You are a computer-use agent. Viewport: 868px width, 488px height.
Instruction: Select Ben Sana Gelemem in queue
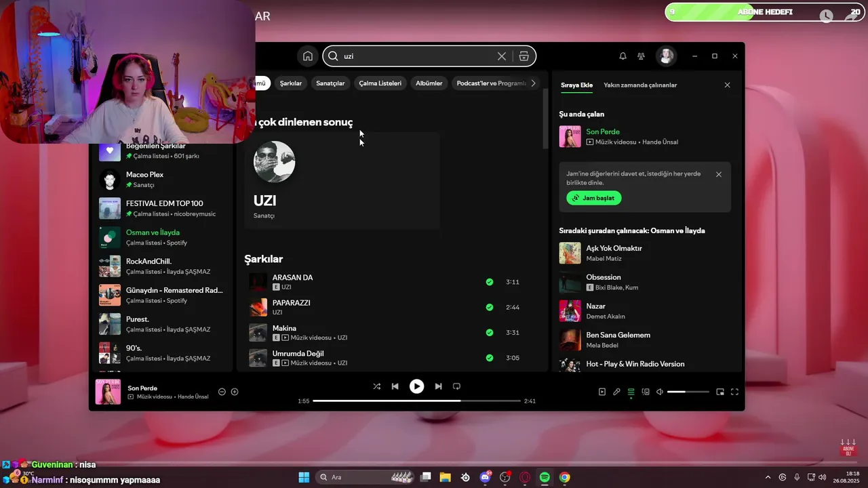[x=645, y=340]
